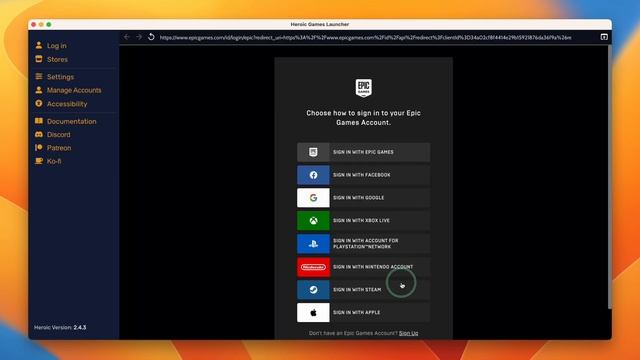The height and width of the screenshot is (360, 640).
Task: Click the Epic Games sign-in icon
Action: click(x=313, y=152)
